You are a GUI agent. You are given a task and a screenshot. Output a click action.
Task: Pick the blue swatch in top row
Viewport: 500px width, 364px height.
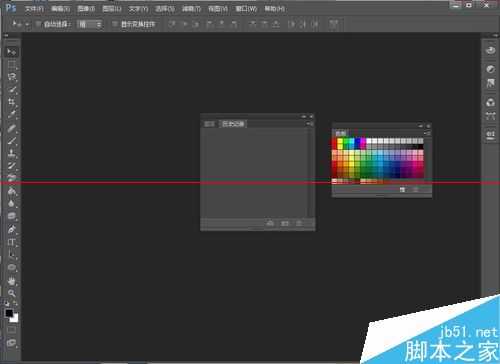[x=357, y=141]
